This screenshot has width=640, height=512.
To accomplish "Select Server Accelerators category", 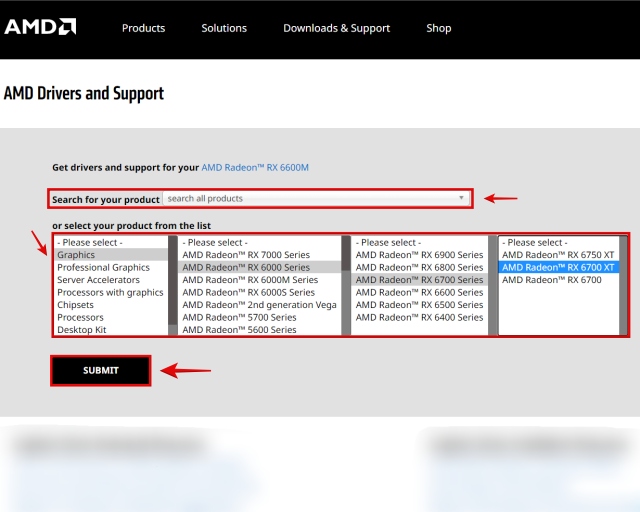I will coord(111,280).
